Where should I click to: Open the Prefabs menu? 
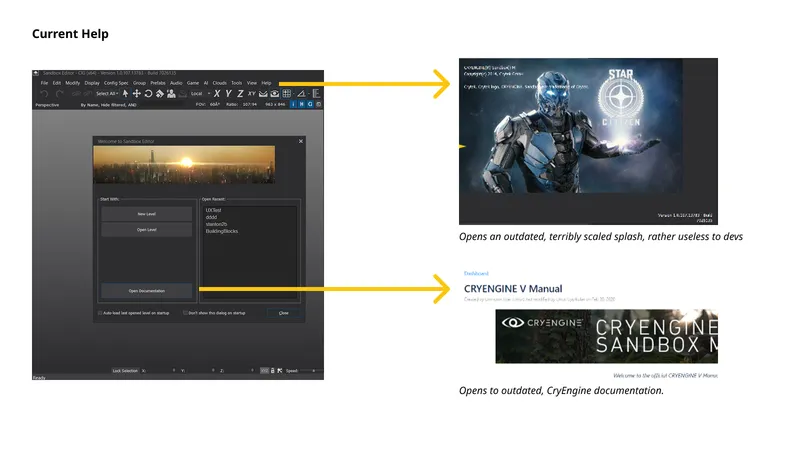pyautogui.click(x=158, y=83)
